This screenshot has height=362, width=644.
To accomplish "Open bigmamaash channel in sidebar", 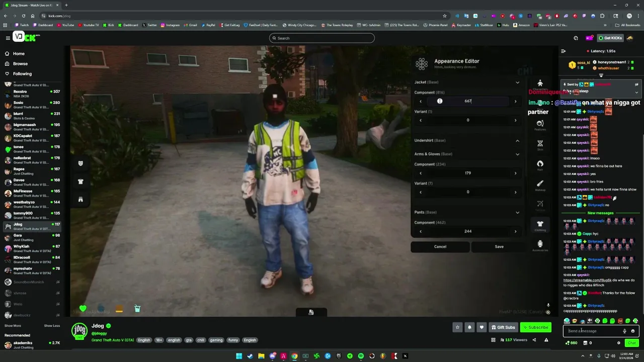I will pos(31,126).
